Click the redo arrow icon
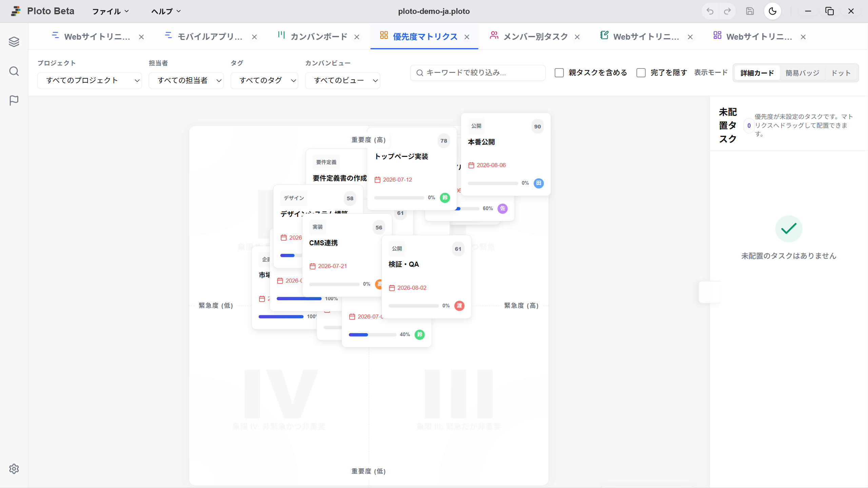The height and width of the screenshot is (488, 868). pyautogui.click(x=727, y=11)
